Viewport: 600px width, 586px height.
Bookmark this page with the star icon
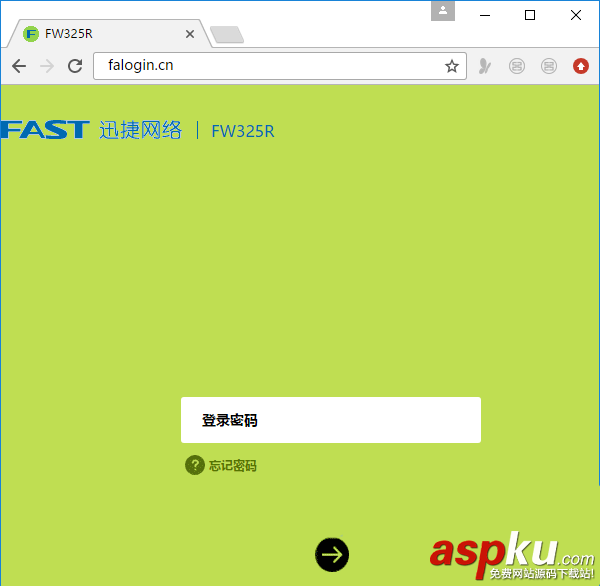452,66
